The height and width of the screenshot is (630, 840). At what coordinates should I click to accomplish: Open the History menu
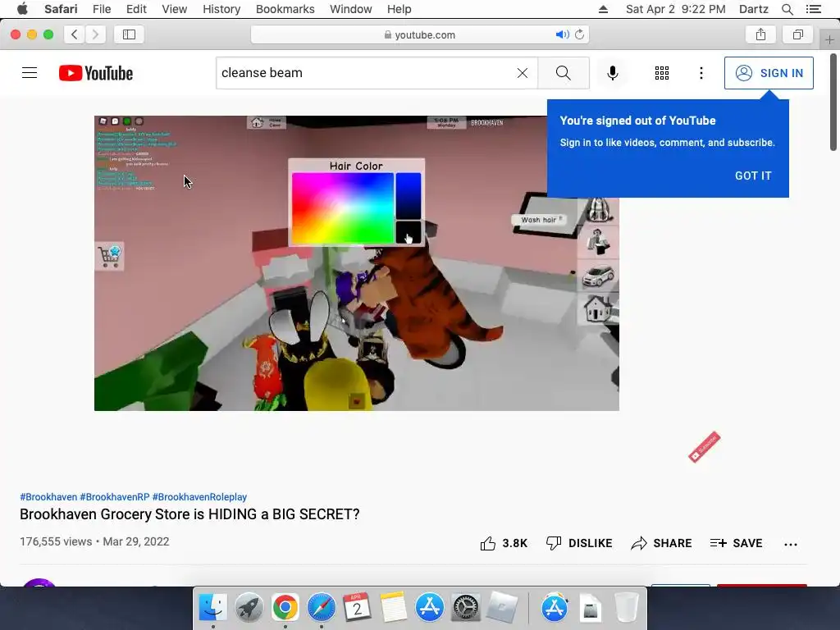221,9
